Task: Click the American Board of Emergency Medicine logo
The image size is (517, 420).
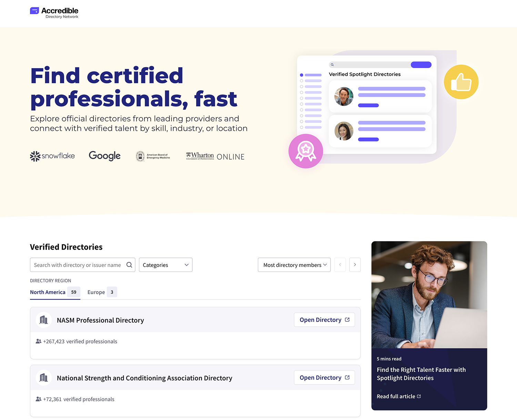Action: pyautogui.click(x=153, y=156)
